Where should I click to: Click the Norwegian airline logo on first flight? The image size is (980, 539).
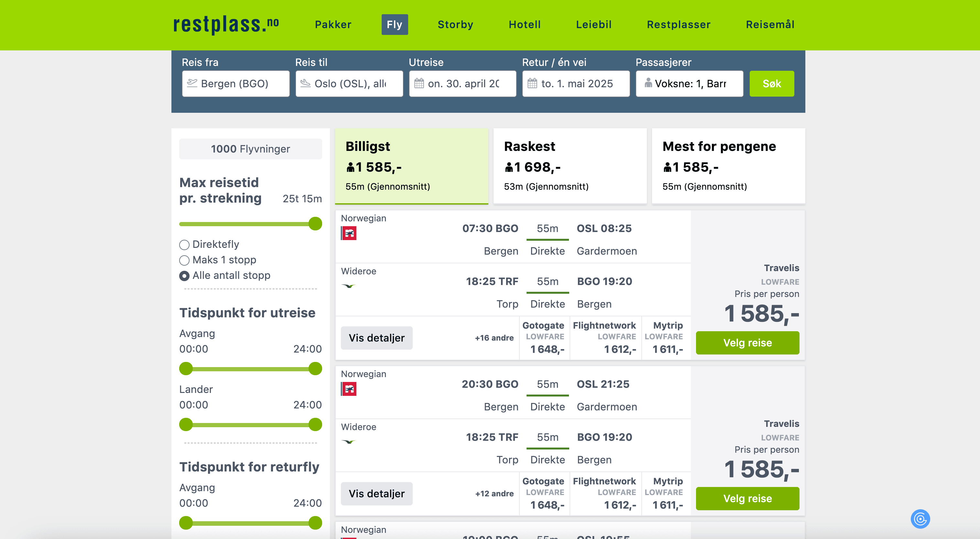tap(349, 233)
